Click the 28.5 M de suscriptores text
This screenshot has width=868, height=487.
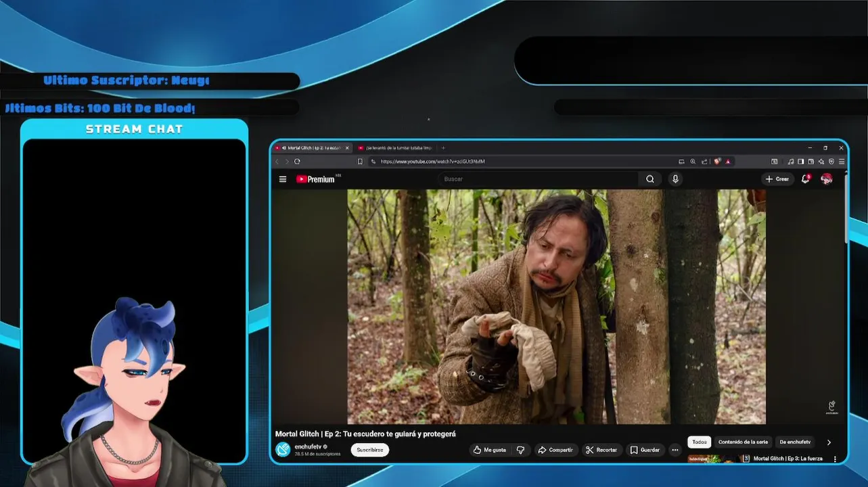317,454
